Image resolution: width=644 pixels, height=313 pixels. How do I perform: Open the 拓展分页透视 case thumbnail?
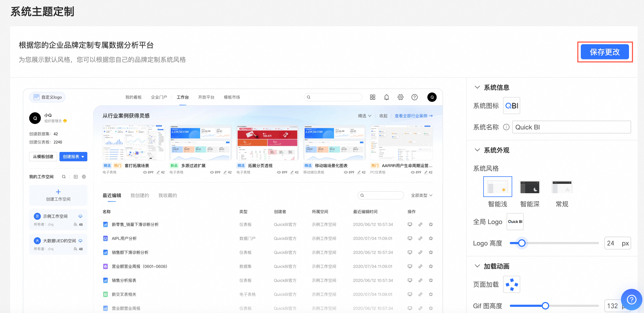[x=267, y=143]
